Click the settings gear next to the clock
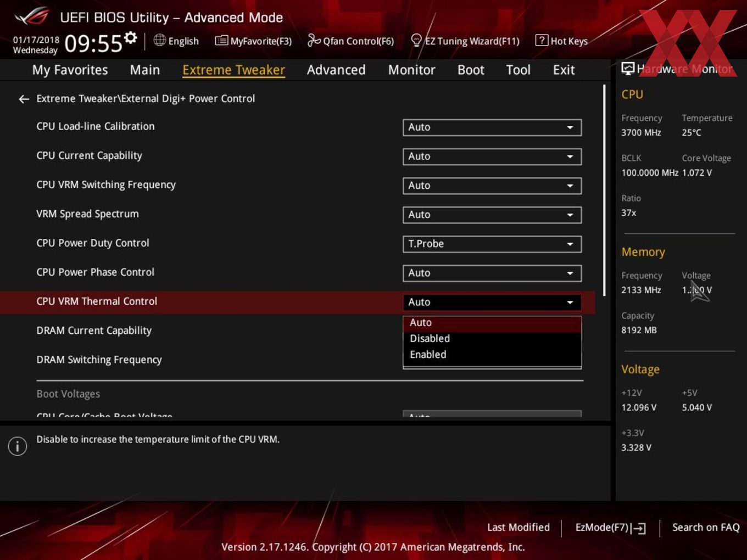 (x=130, y=38)
